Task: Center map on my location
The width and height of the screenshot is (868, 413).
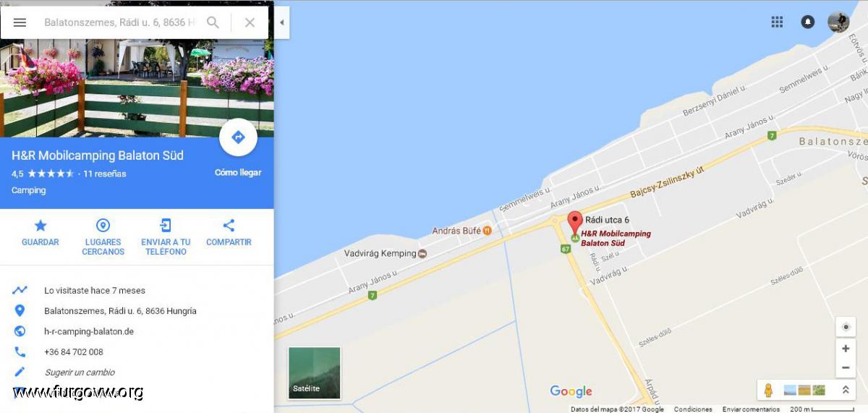Action: pos(846,327)
